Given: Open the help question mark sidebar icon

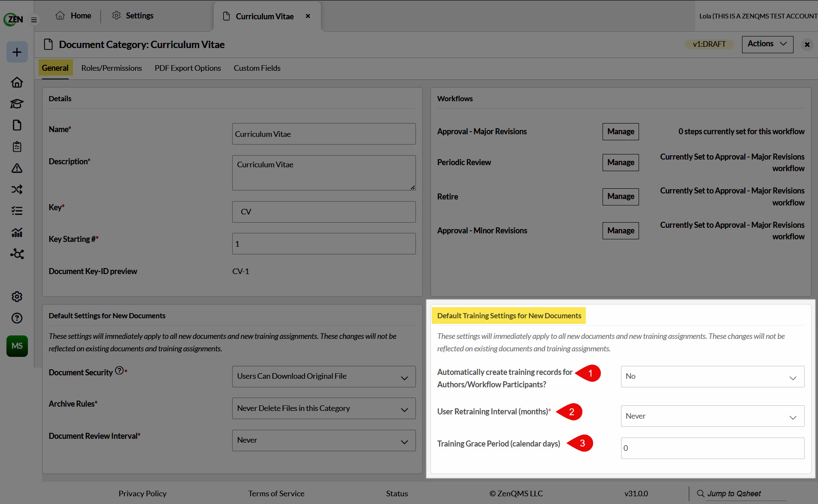Looking at the screenshot, I should coord(17,318).
